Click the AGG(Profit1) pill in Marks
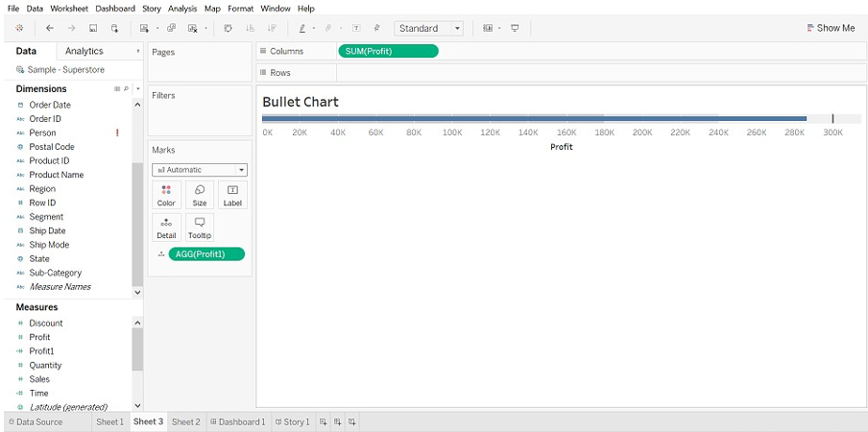The image size is (868, 432). (206, 253)
